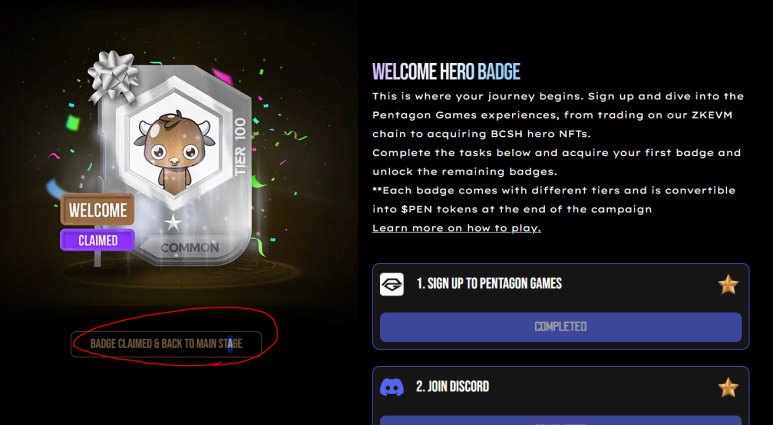Screen dimensions: 773x425
Task: Click the Pentagon Games logo icon
Action: point(391,284)
